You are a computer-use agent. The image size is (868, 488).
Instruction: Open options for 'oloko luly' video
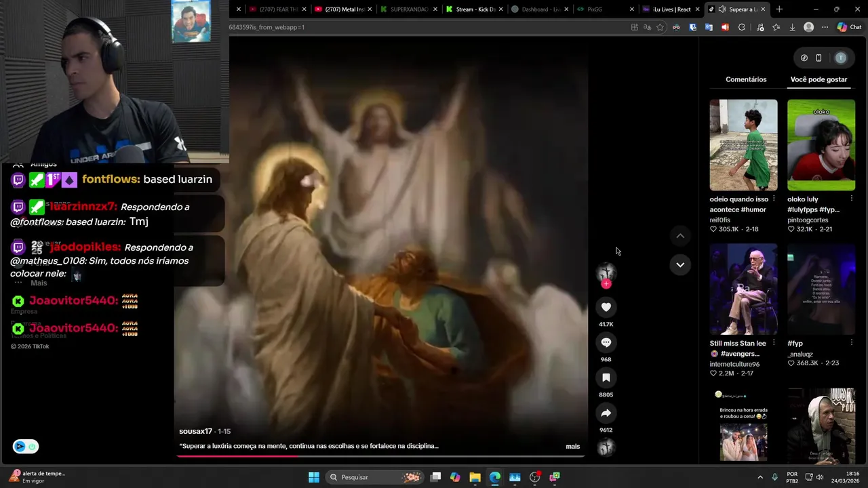[852, 199]
